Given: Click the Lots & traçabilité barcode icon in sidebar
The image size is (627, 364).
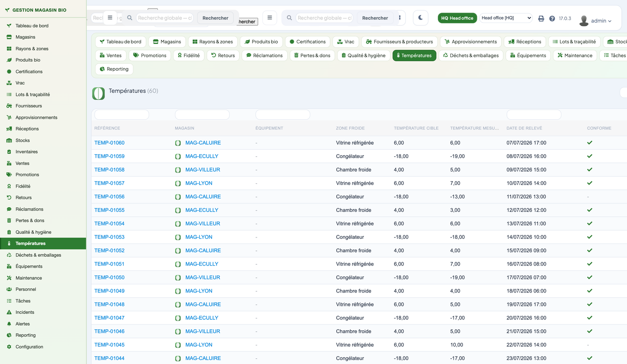Looking at the screenshot, I should [x=9, y=94].
